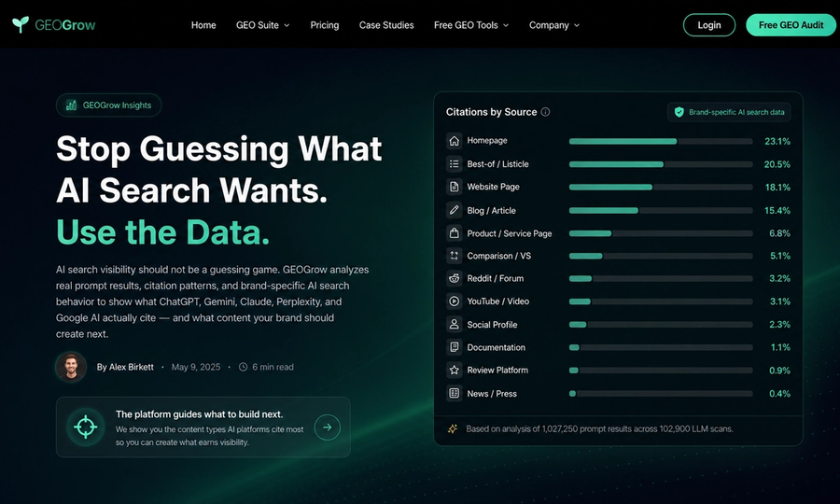
Task: Click the author name Alex Birkett
Action: (132, 367)
